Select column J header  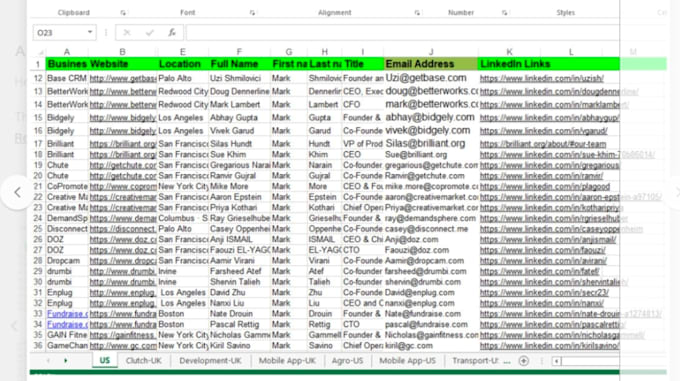coord(431,52)
